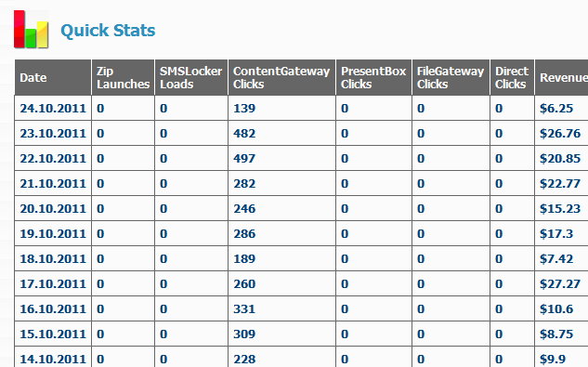Select the Date column header
This screenshot has height=367, width=588.
click(53, 77)
